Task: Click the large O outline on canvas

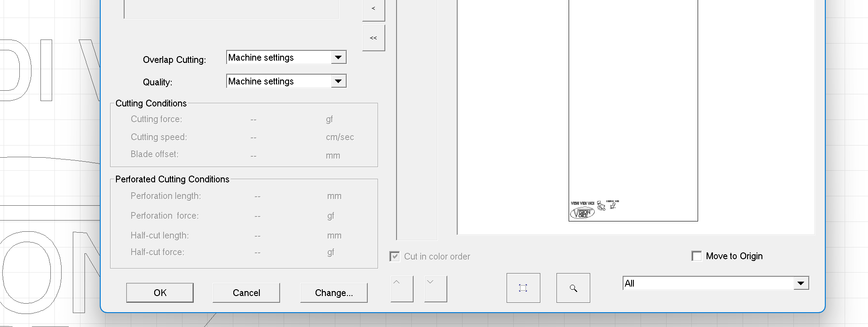Action: (31, 272)
